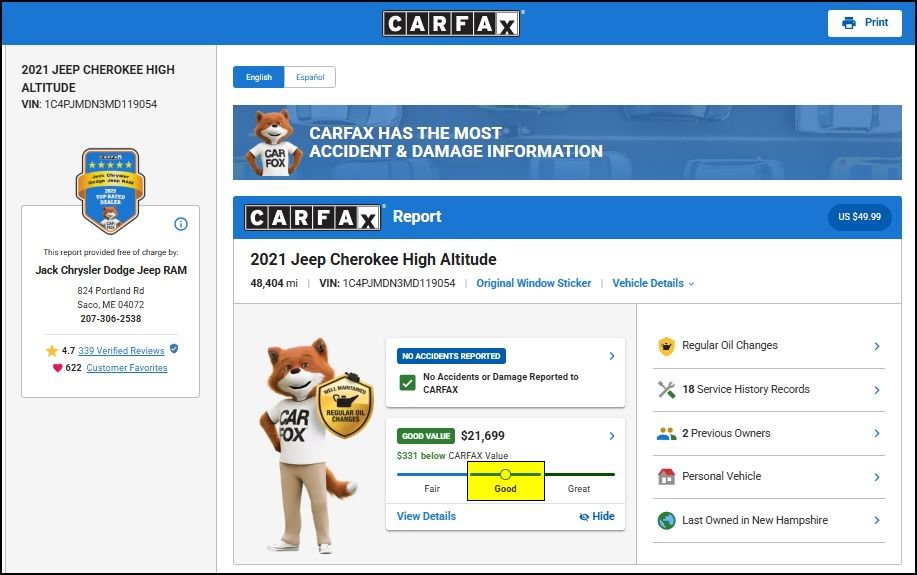
Task: Click the 2021 Jeep Cherokee High Altitude report title
Action: click(x=373, y=259)
